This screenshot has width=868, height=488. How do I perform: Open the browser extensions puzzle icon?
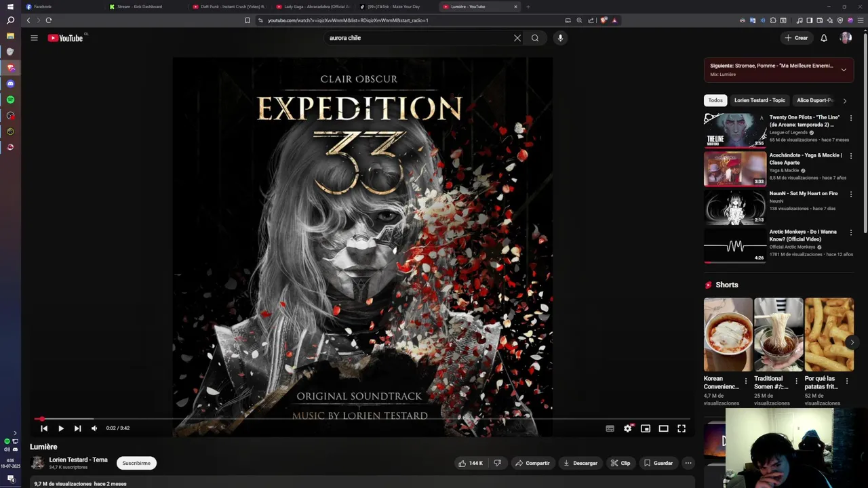pos(772,20)
